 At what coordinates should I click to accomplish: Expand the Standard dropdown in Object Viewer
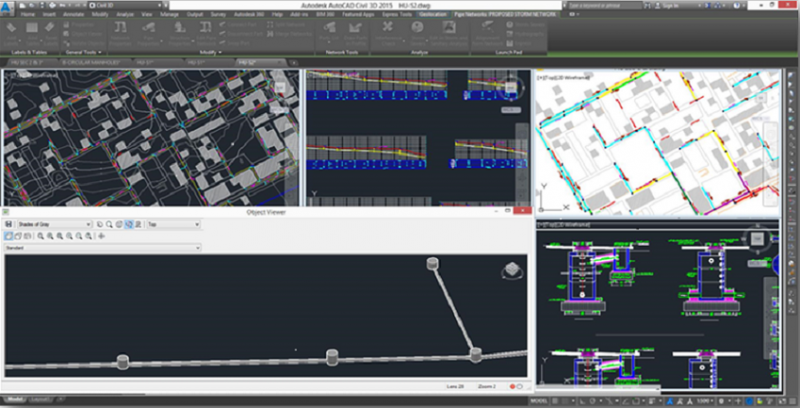tap(102, 247)
